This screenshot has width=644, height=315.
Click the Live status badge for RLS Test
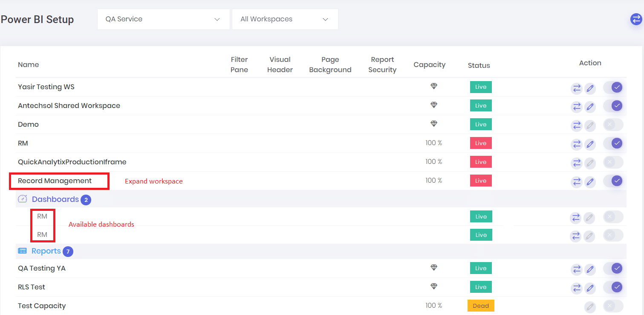coord(481,287)
